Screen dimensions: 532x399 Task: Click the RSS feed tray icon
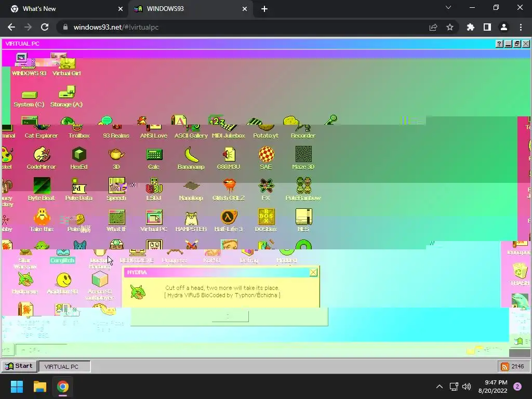coord(505,366)
